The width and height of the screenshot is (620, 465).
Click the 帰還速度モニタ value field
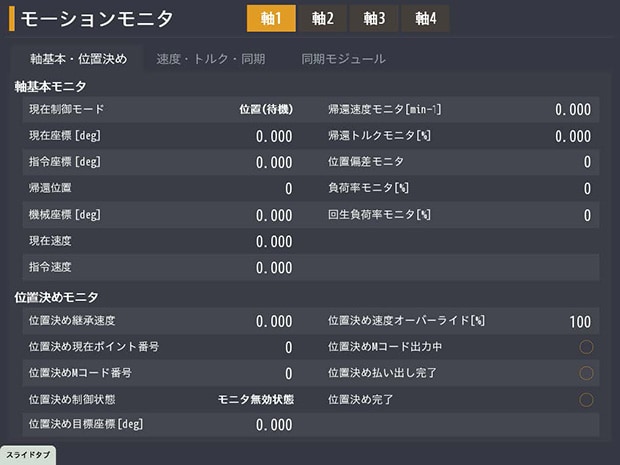point(572,109)
